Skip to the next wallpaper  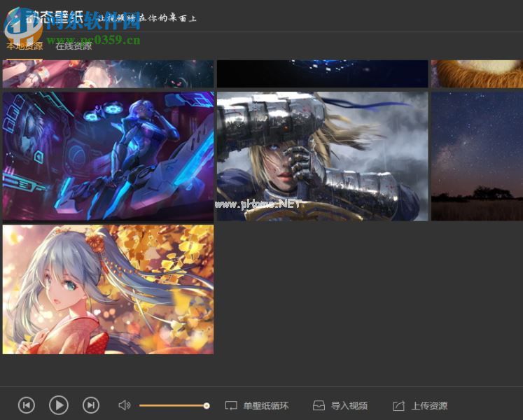click(91, 405)
